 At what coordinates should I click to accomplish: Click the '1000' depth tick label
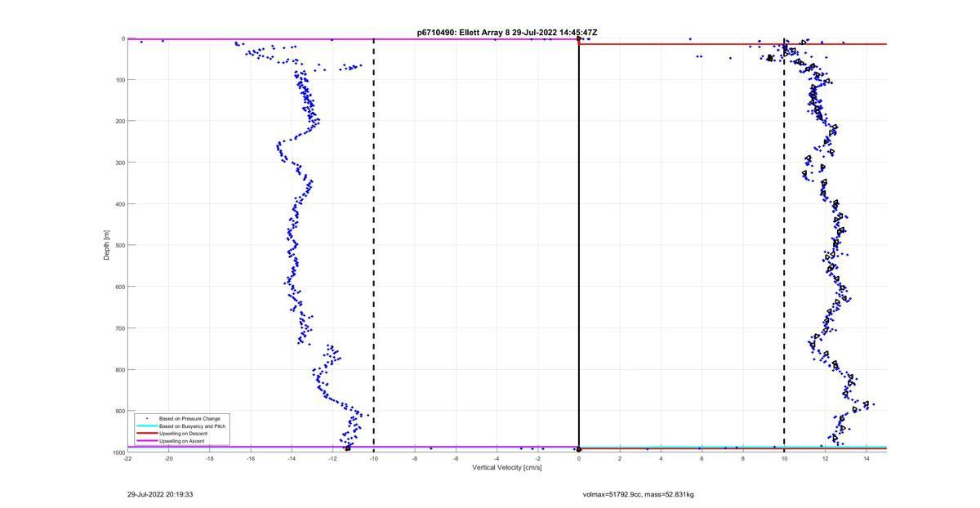pyautogui.click(x=118, y=452)
